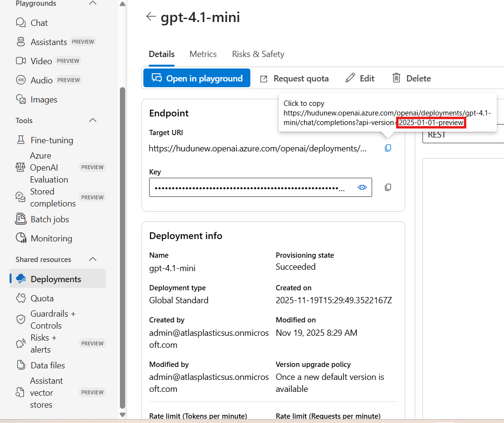Viewport: 504px width, 423px height.
Task: Collapse the Shared resources section
Action: click(93, 259)
